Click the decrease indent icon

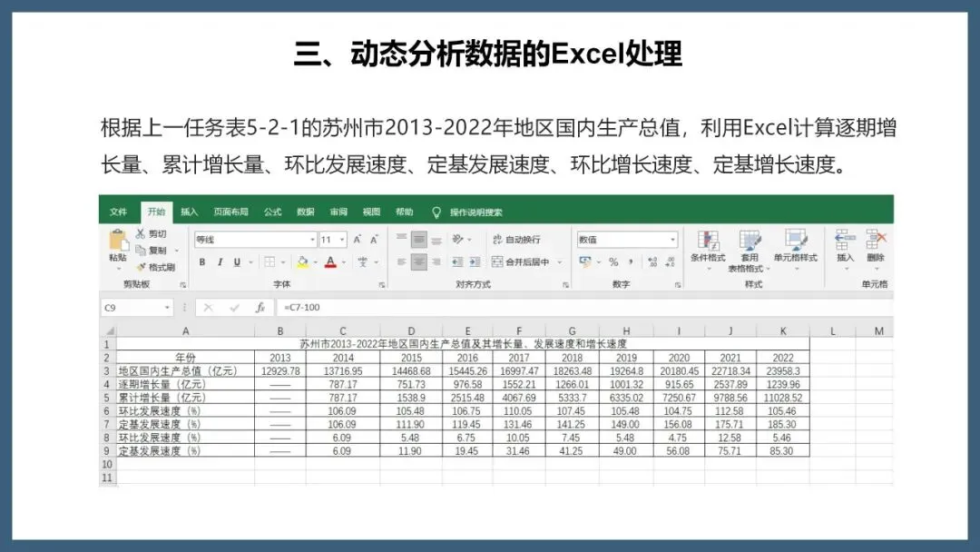pyautogui.click(x=457, y=262)
